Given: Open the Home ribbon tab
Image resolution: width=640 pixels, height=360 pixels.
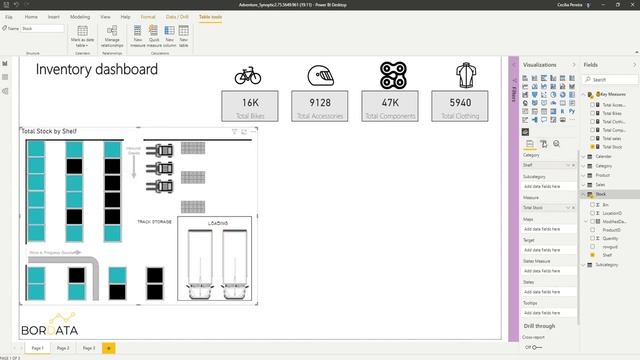Looking at the screenshot, I should pyautogui.click(x=31, y=17).
